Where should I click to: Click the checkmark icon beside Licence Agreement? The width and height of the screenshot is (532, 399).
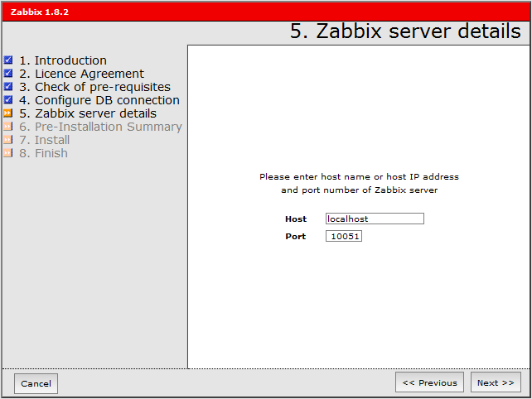pyautogui.click(x=8, y=73)
